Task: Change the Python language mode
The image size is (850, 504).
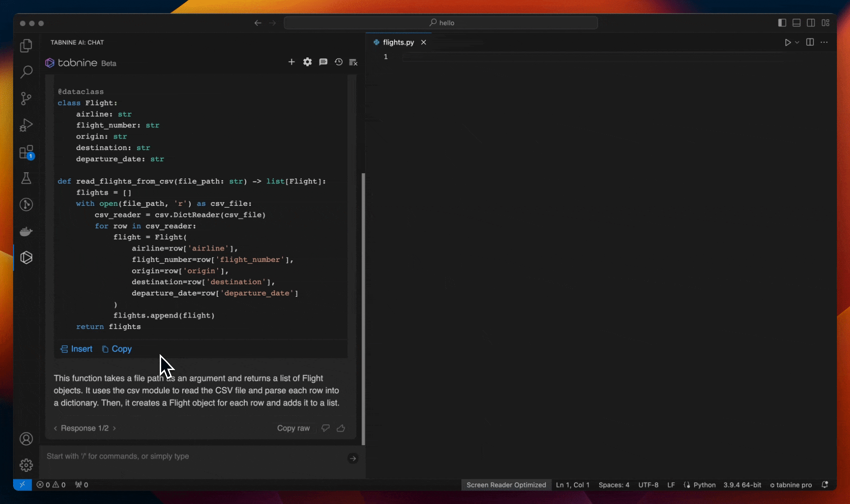Action: [x=704, y=485]
